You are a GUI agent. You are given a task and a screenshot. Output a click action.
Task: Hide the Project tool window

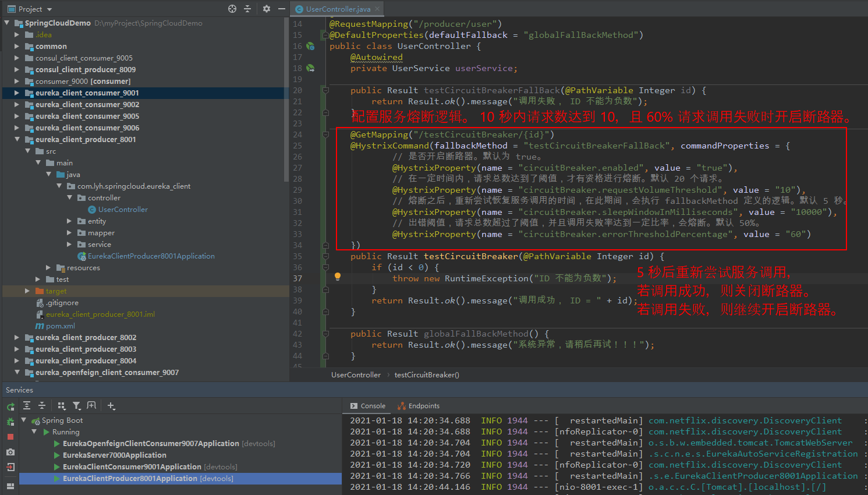[281, 9]
